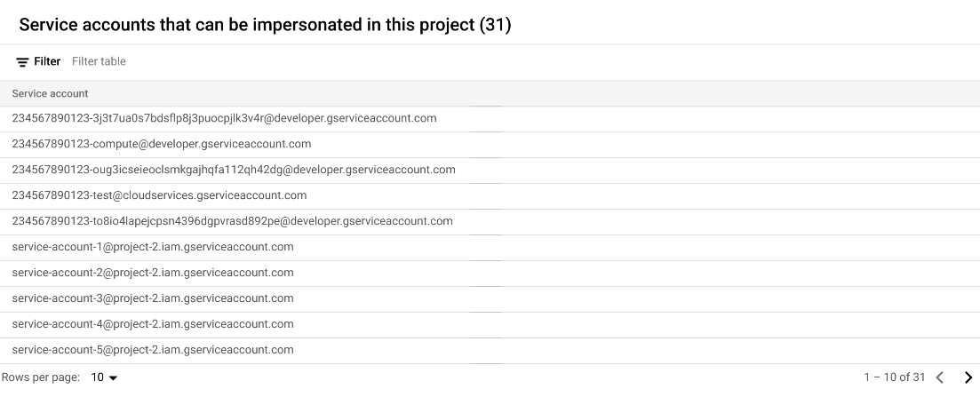Select the 234567890123-oug3icseieoclsmk developer account row
This screenshot has width=980, height=397.
[233, 170]
